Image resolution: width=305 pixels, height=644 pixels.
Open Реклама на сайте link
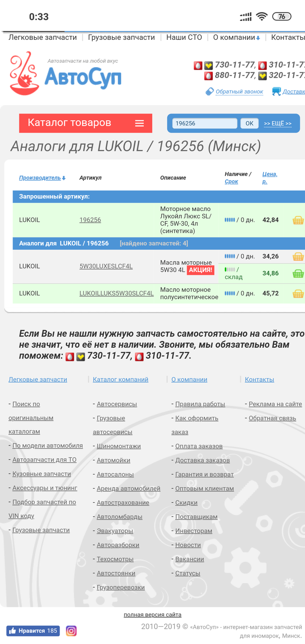276,404
